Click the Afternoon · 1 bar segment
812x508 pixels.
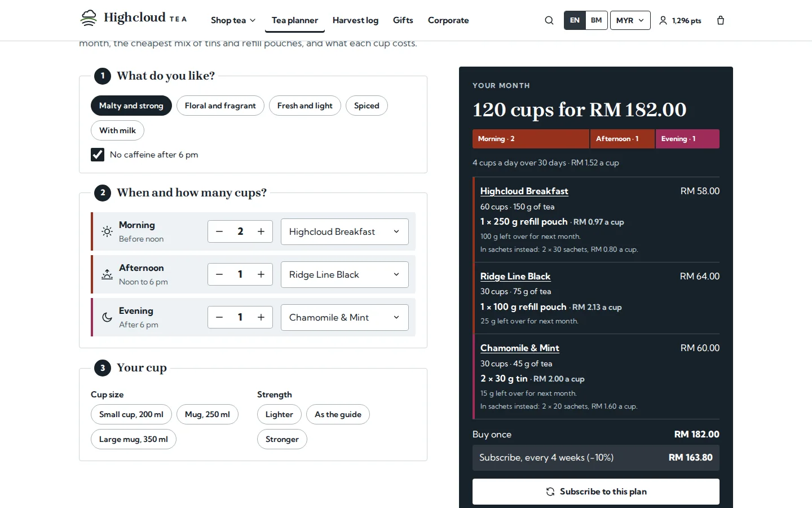pyautogui.click(x=623, y=139)
